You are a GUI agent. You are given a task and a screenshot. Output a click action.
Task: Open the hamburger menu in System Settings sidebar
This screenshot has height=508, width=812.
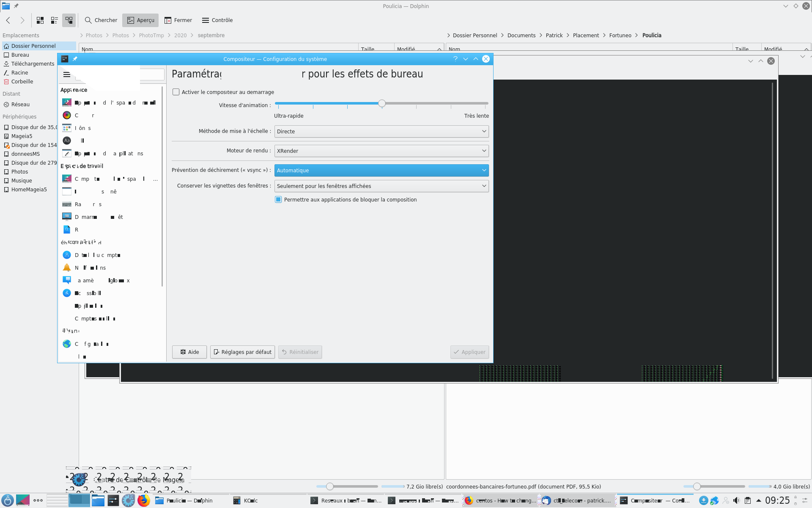click(67, 75)
